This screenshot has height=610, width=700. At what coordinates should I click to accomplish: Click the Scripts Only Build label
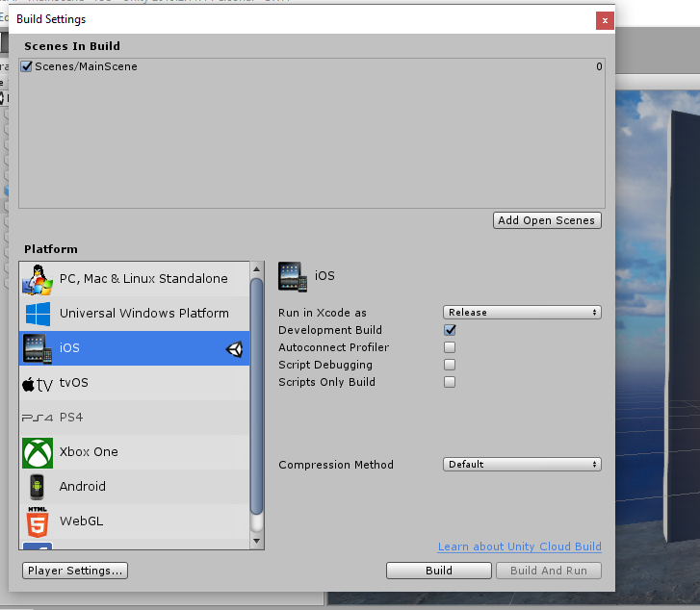[x=326, y=382]
